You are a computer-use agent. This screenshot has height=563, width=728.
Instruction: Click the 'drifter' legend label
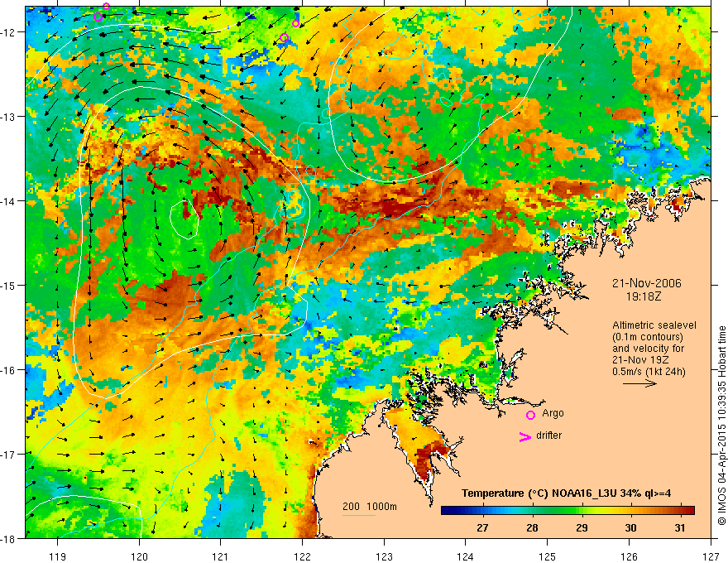pos(548,435)
